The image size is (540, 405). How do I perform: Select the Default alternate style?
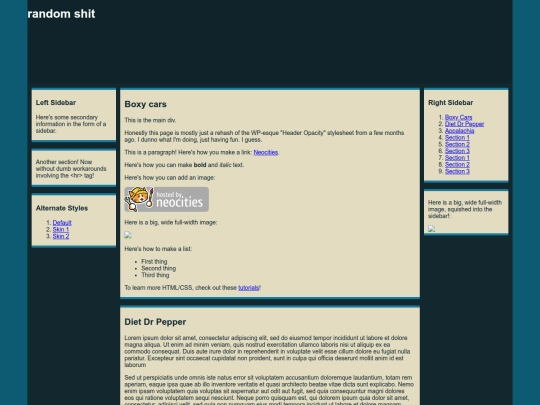point(62,223)
